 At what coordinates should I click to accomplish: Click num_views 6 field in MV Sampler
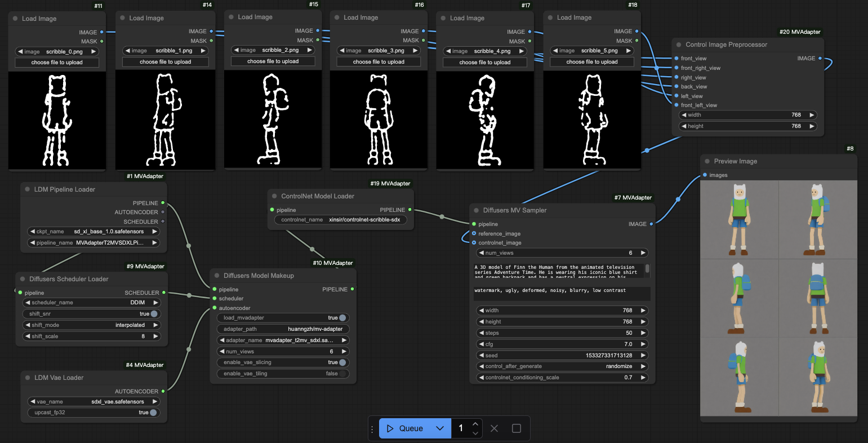click(x=562, y=253)
